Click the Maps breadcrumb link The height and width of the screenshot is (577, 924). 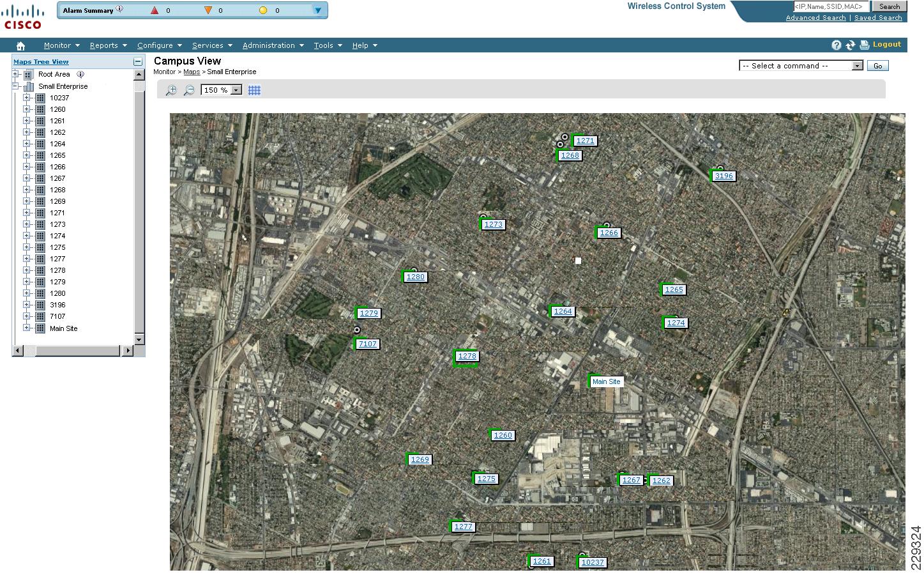tap(192, 72)
